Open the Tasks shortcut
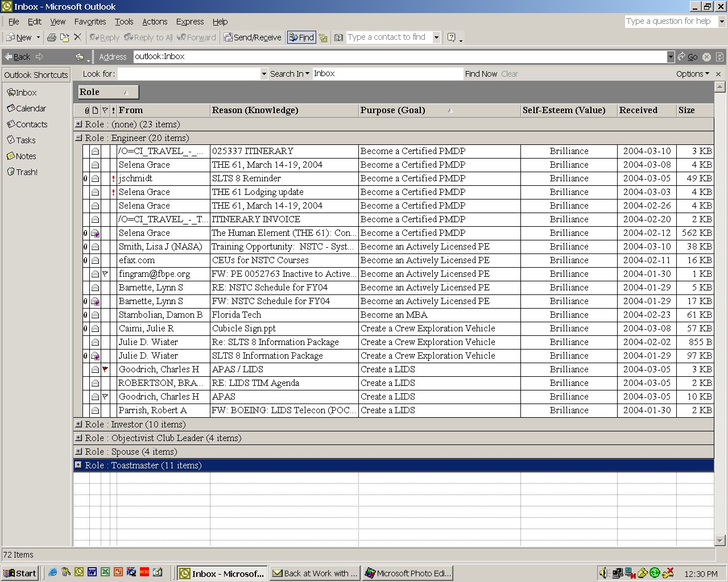728x582 pixels. click(x=21, y=140)
